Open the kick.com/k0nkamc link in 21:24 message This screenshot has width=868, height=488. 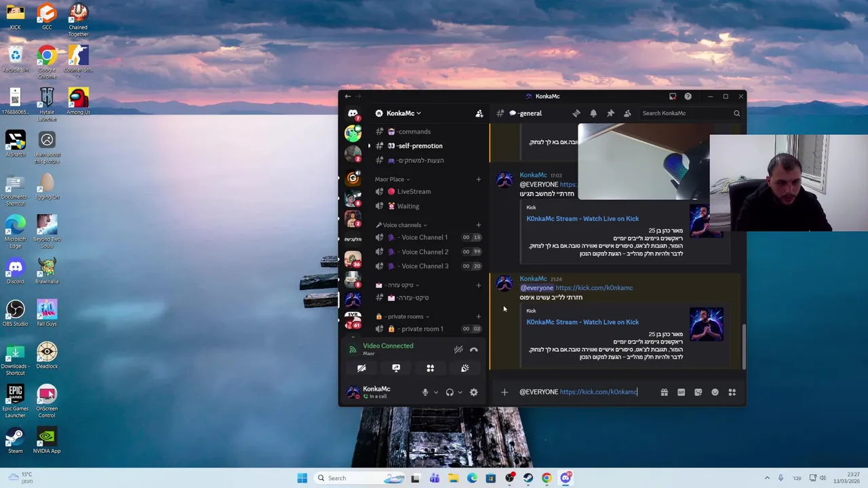point(594,288)
